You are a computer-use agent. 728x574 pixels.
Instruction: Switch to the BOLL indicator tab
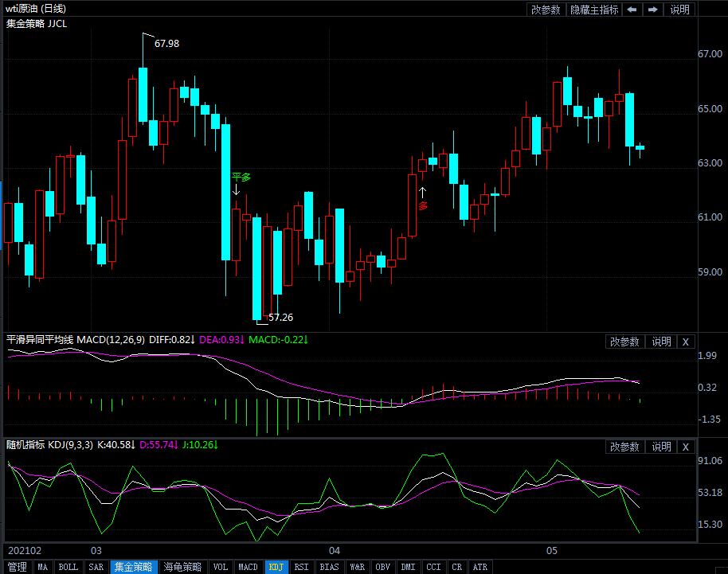(68, 567)
